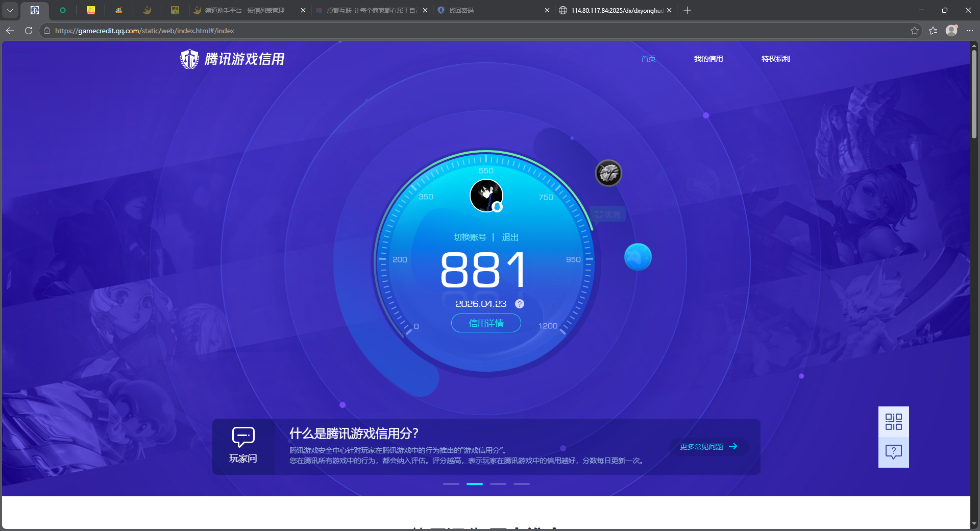The width and height of the screenshot is (980, 531).
Task: Open 更多常见问题 link
Action: 708,447
